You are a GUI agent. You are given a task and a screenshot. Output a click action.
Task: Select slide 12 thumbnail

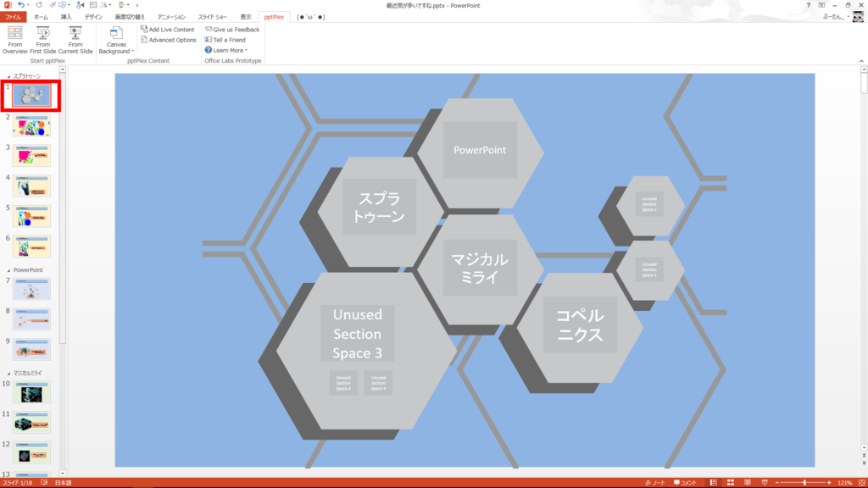31,453
